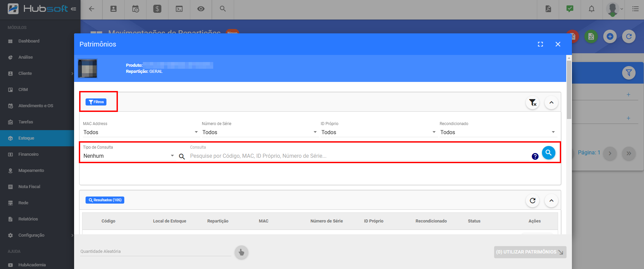This screenshot has height=269, width=644.
Task: Open the calendar clock toolbar icon
Action: pos(135,9)
